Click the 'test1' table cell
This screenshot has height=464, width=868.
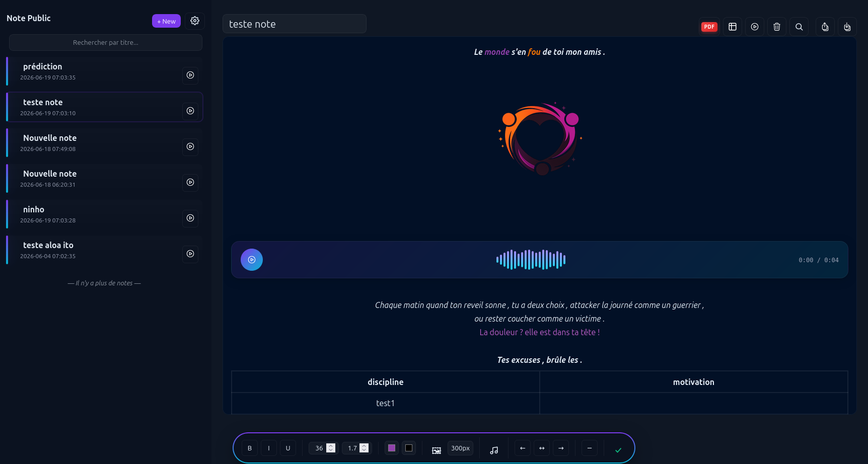pos(386,403)
